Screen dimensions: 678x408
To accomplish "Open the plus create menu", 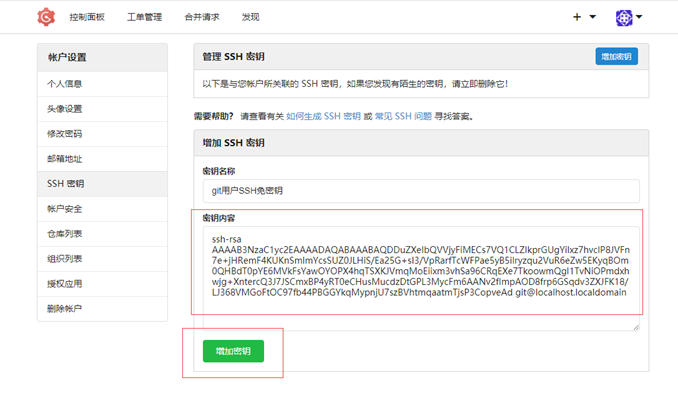I will click(x=577, y=17).
